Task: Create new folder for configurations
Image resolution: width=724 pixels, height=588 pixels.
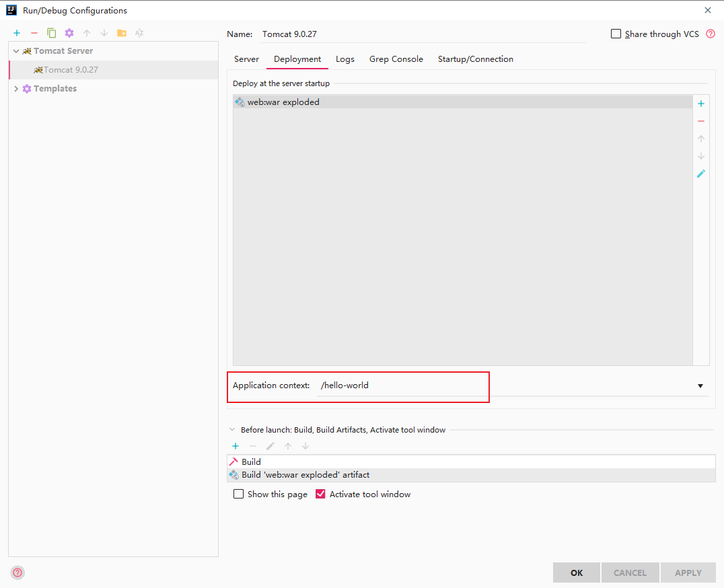Action: pos(122,33)
